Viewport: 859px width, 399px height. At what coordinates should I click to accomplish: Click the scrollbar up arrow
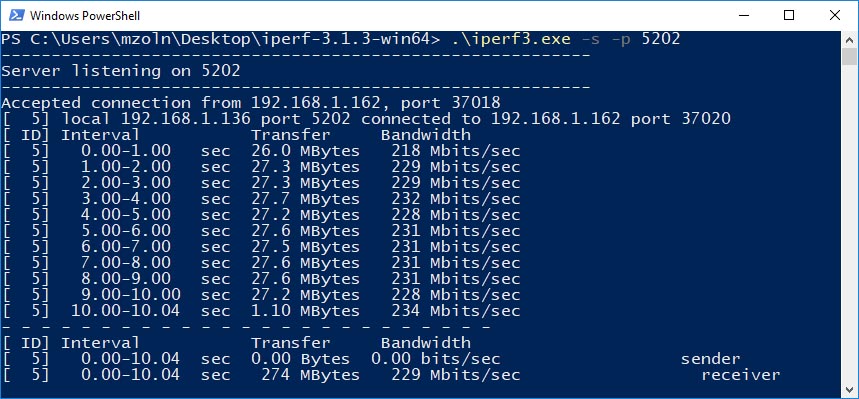849,39
